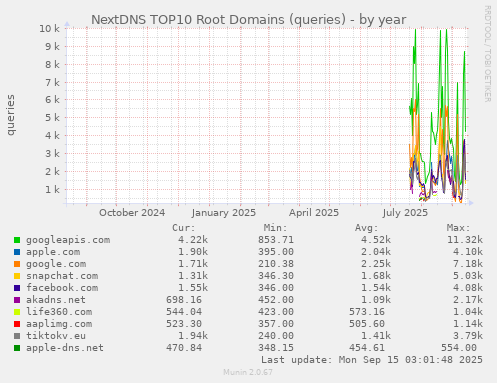
Task: Click googleapis.com current value 4.22k
Action: point(193,240)
